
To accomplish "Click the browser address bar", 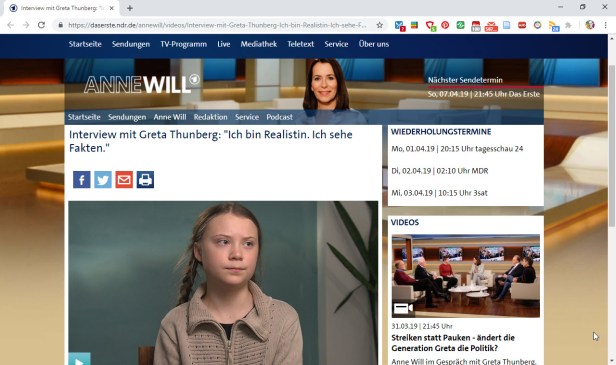I will point(216,25).
